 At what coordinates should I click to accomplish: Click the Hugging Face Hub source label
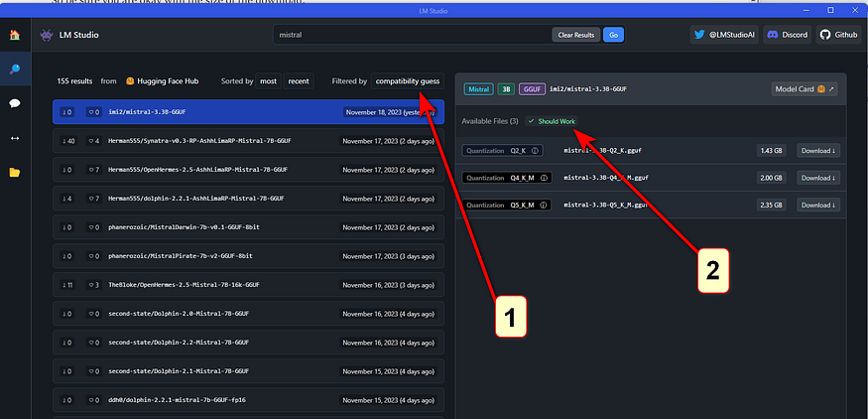[163, 80]
